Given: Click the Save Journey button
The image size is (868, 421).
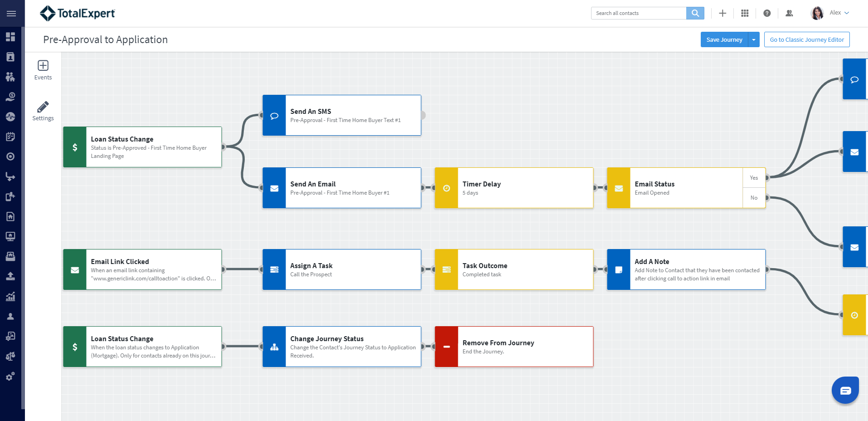Looking at the screenshot, I should pyautogui.click(x=724, y=39).
